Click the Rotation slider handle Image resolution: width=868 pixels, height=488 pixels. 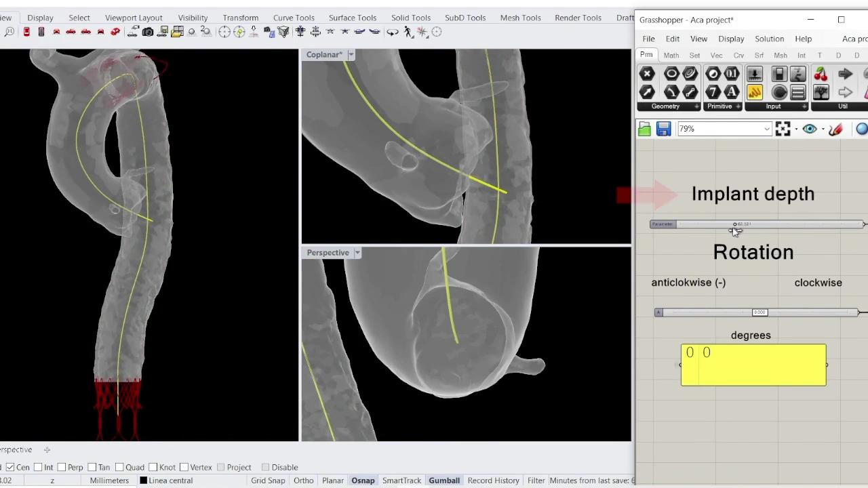759,312
